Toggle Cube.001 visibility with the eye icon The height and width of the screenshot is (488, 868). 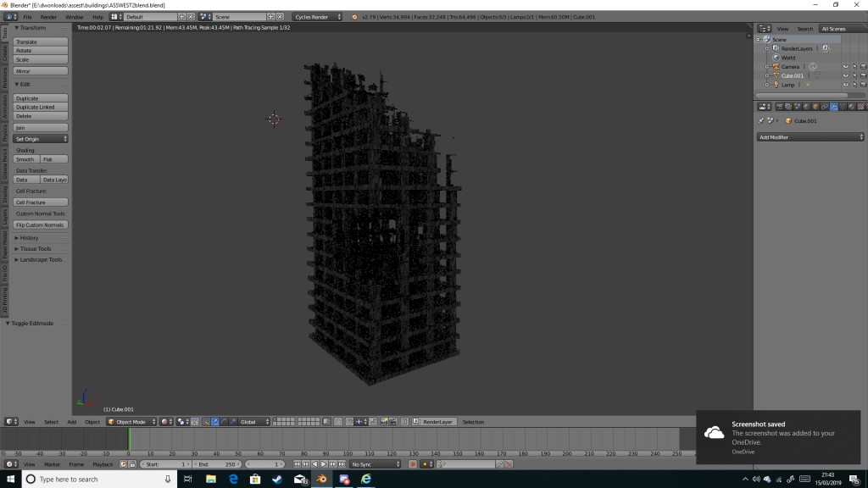pos(845,75)
